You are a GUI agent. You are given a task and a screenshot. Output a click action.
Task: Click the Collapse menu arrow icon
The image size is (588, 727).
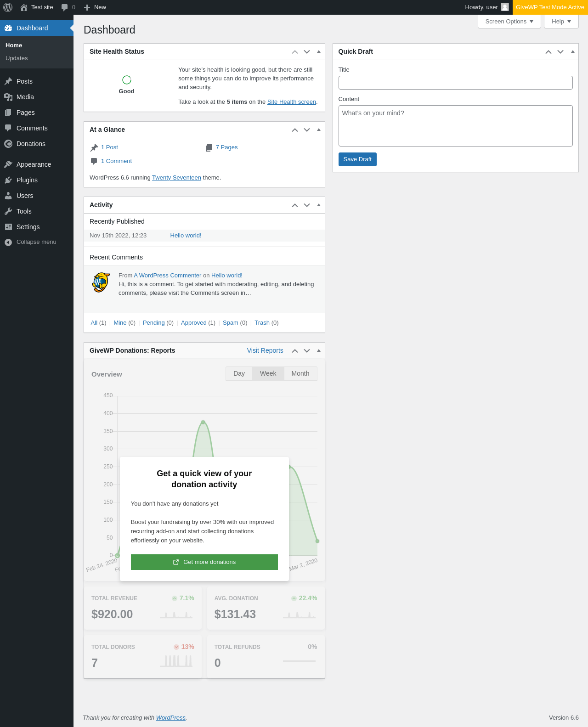(x=8, y=242)
